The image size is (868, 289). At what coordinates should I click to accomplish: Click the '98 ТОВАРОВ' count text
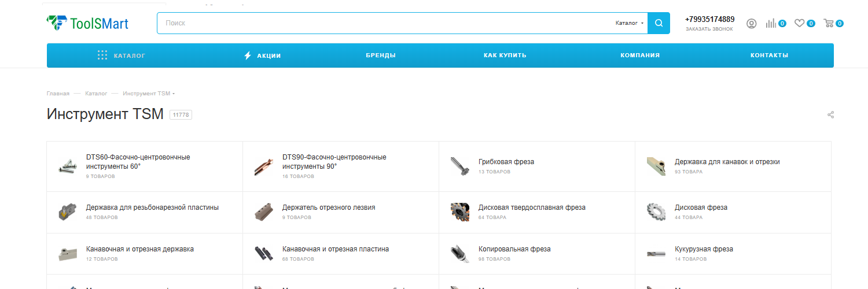[x=494, y=259]
